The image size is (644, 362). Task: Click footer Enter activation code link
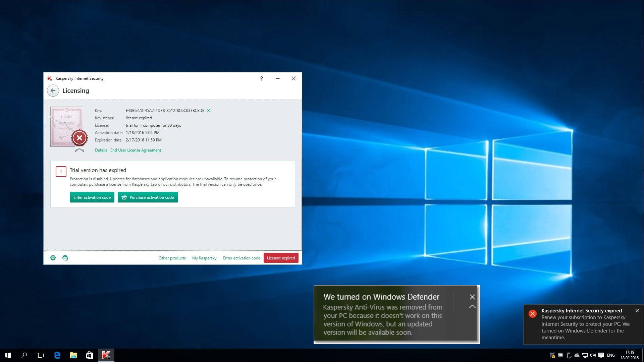(x=241, y=258)
